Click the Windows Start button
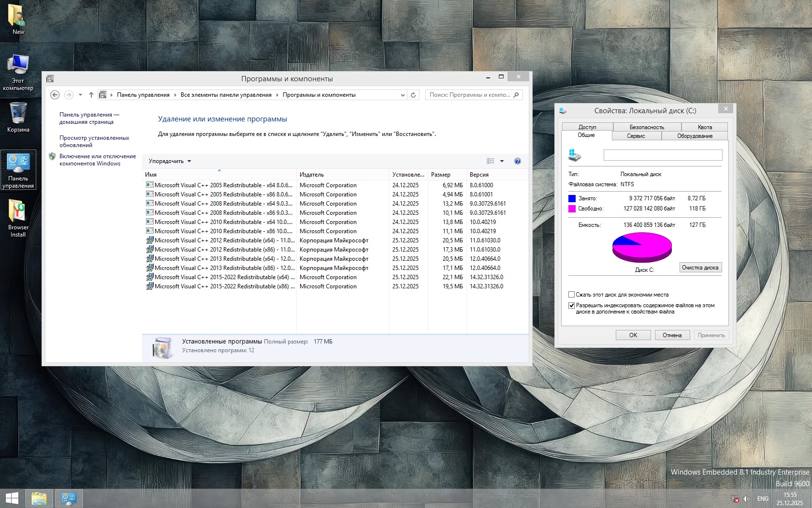The image size is (812, 508). click(x=12, y=498)
